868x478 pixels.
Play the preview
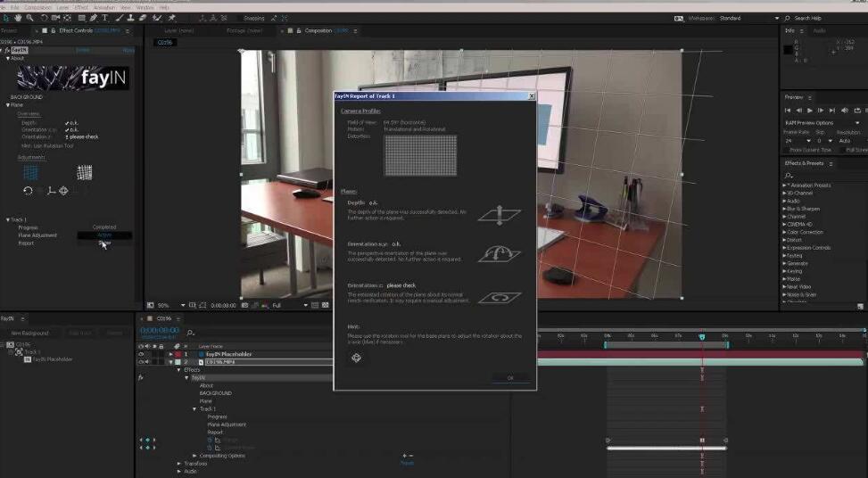809,111
